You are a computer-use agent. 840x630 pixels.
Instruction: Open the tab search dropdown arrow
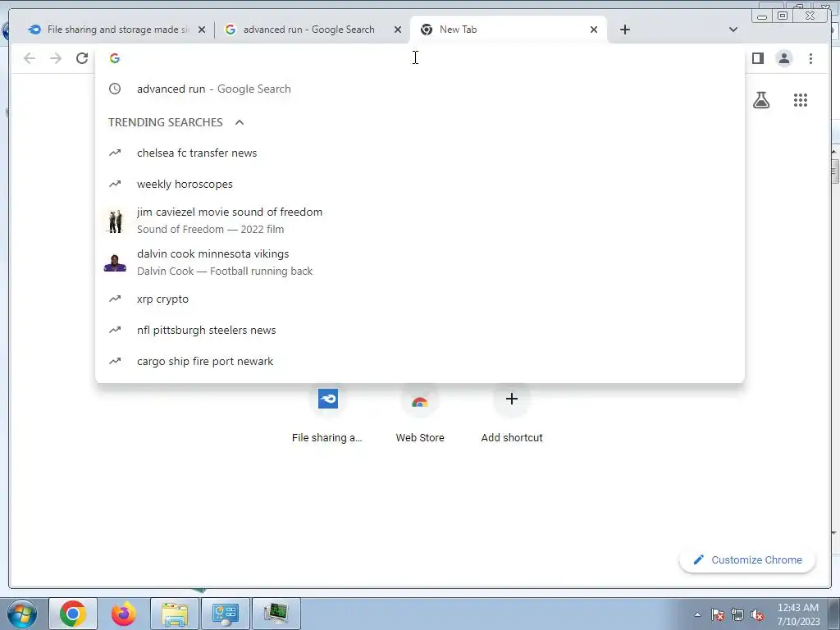(x=733, y=30)
